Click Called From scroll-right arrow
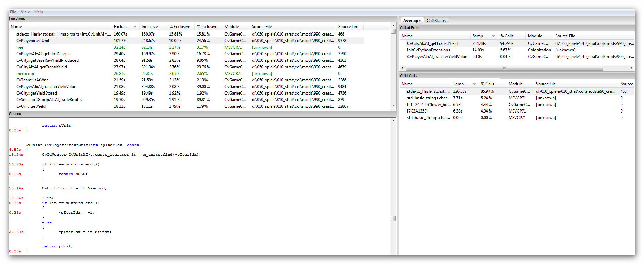Screen dimensions: 644x264 pyautogui.click(x=631, y=68)
